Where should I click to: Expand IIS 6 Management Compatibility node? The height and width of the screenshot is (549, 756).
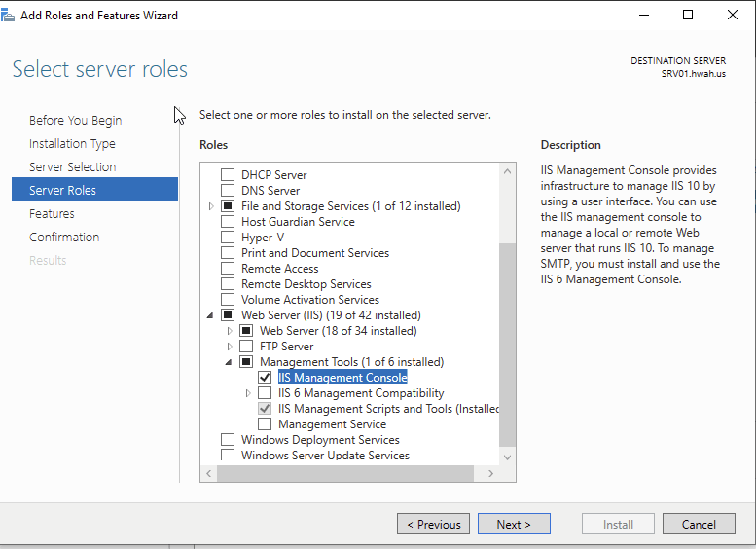249,393
